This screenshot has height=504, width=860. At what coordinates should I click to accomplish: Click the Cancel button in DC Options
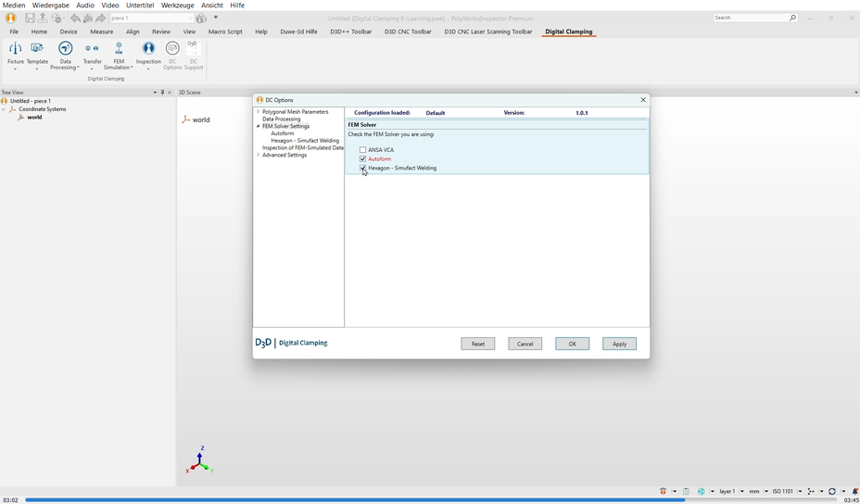point(525,344)
